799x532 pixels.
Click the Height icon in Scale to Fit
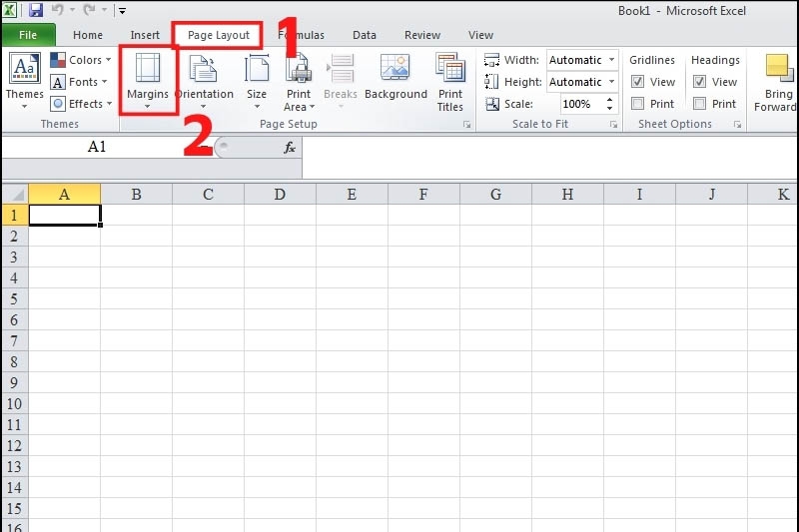pyautogui.click(x=491, y=82)
